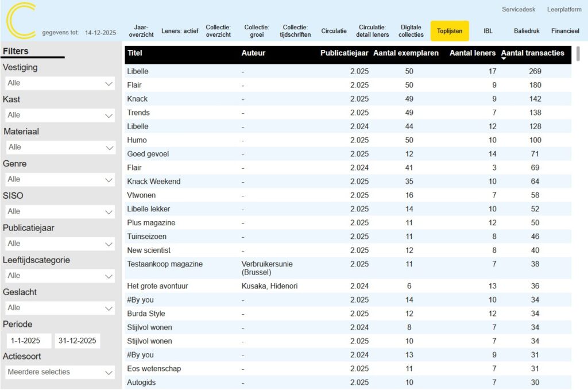Open the SISO filter dropdown
The height and width of the screenshot is (390, 588).
(x=109, y=212)
